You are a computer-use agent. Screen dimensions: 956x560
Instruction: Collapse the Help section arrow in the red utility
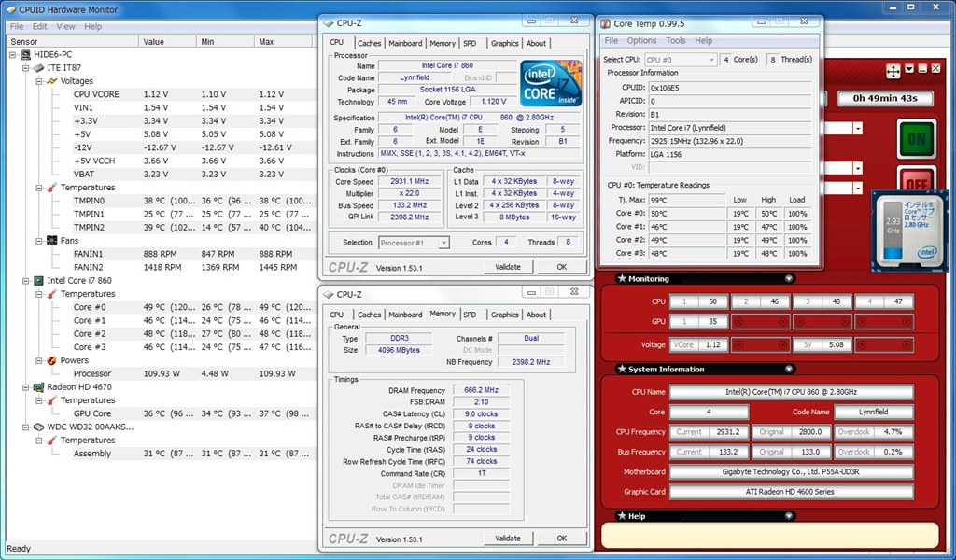tap(789, 516)
